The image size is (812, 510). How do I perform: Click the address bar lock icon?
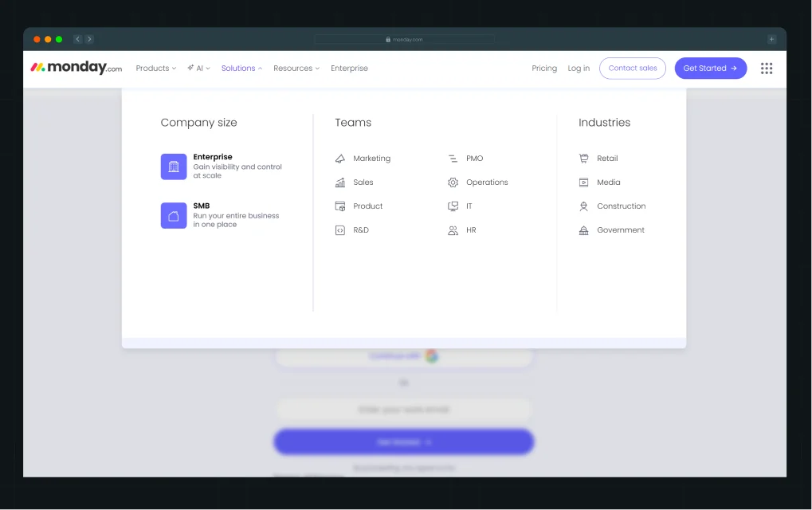click(x=388, y=39)
